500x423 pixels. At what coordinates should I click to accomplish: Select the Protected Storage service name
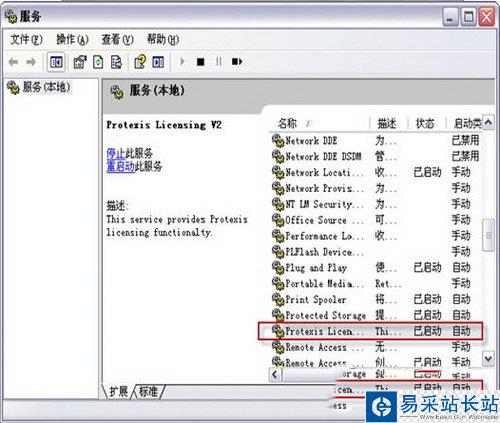(326, 315)
